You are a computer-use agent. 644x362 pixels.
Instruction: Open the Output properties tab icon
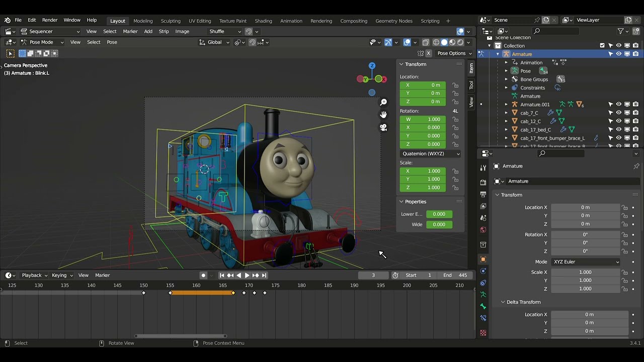tap(483, 194)
